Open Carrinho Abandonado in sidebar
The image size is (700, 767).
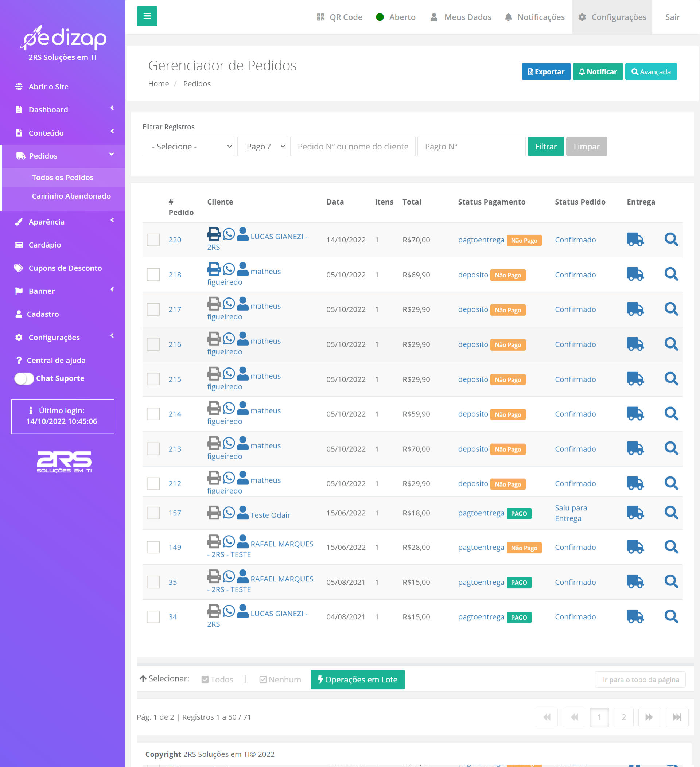[71, 196]
